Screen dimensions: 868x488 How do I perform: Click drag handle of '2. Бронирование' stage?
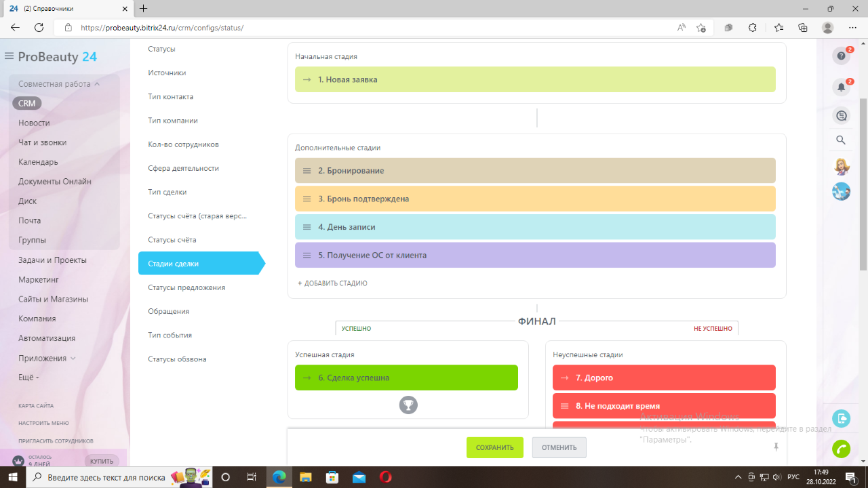pyautogui.click(x=307, y=171)
